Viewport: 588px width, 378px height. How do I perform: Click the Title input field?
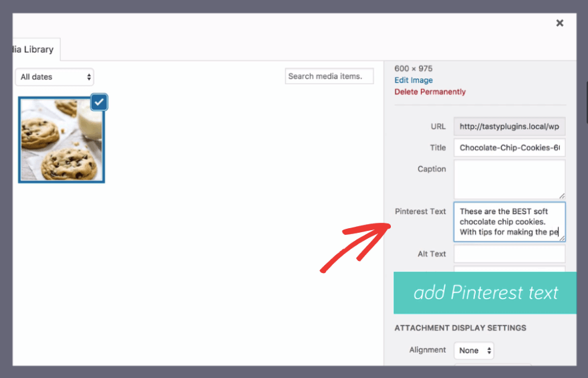point(509,148)
